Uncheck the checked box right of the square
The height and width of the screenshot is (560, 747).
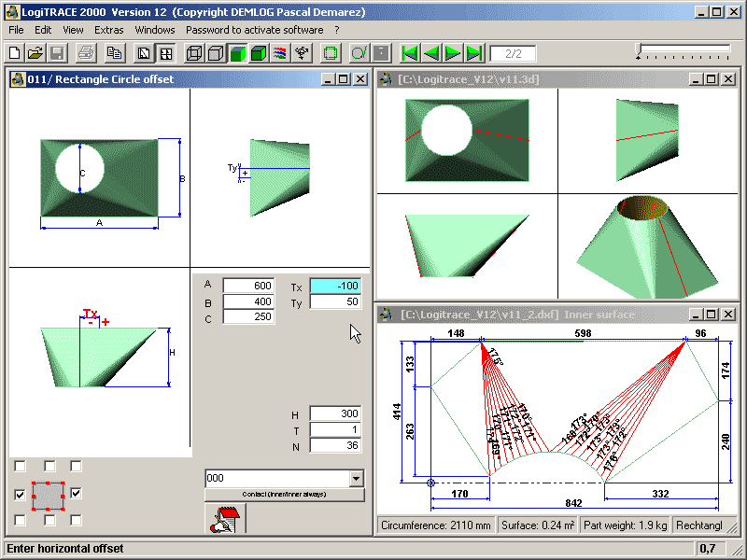click(x=76, y=493)
